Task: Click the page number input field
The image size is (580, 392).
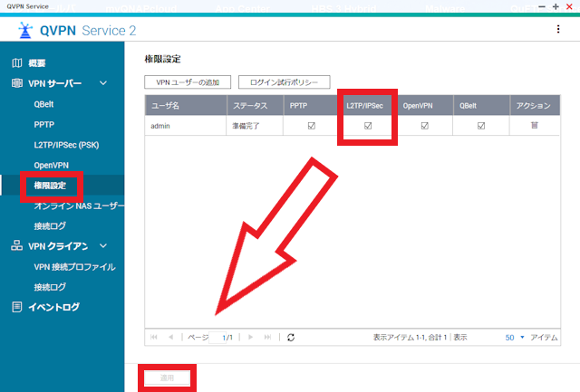Action: click(x=217, y=338)
